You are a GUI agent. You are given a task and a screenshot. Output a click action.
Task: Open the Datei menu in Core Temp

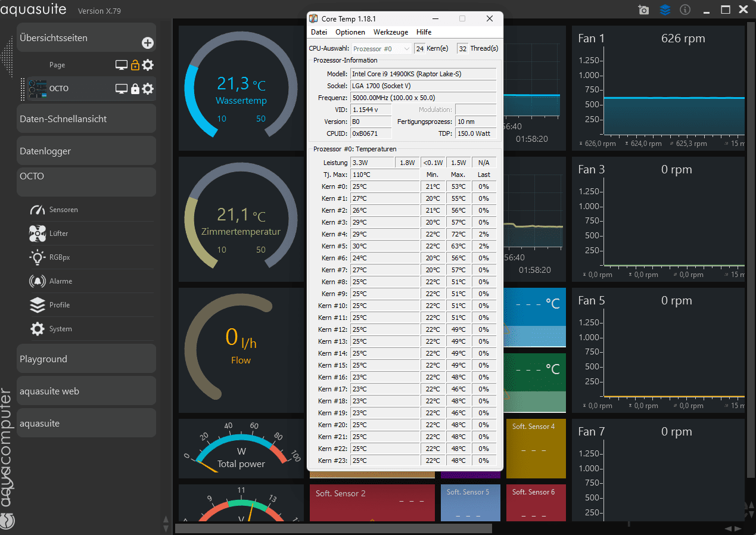point(319,32)
